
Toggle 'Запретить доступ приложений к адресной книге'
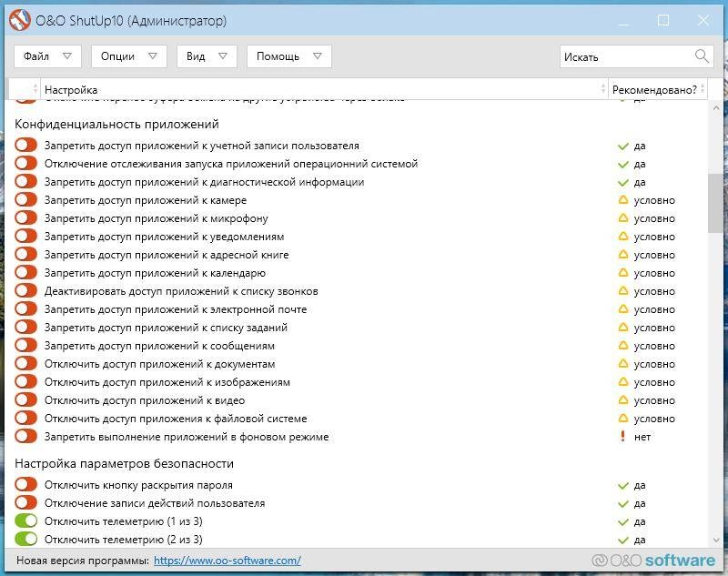[x=25, y=255]
